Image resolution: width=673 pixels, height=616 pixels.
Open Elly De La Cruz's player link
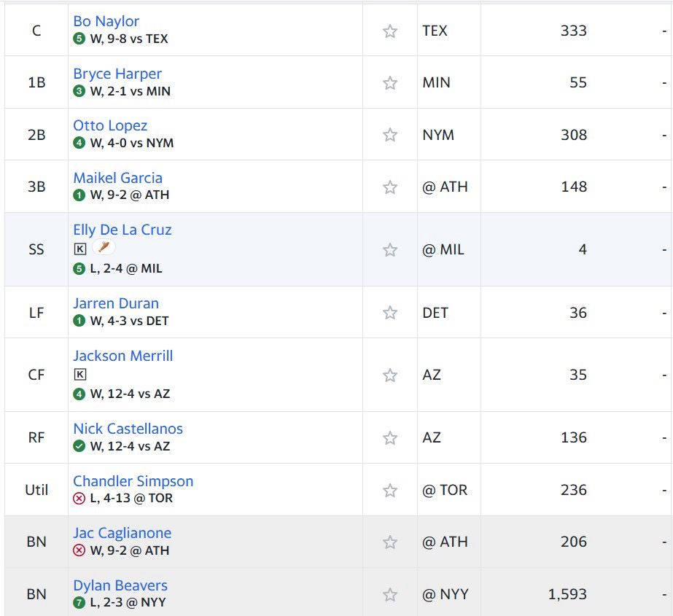coord(122,230)
